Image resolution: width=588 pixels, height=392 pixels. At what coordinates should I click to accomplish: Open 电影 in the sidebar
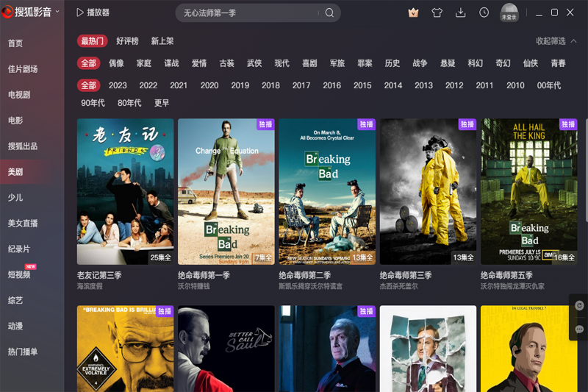click(x=15, y=121)
